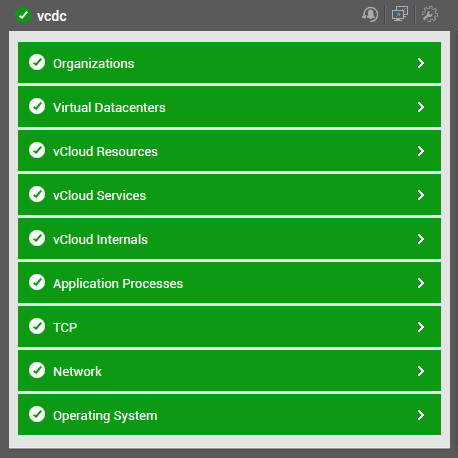
Task: Click the Organizations status check icon
Action: click(x=37, y=62)
